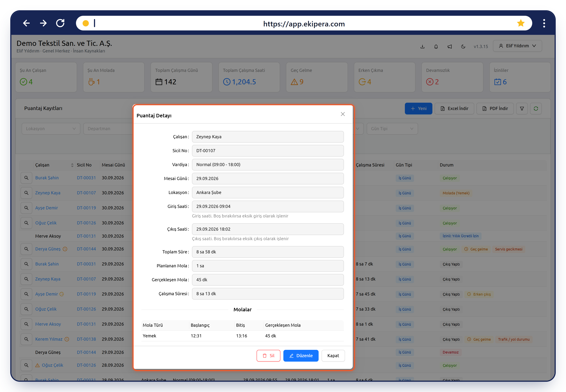Open notifications bell icon
This screenshot has height=392, width=566.
tap(436, 46)
